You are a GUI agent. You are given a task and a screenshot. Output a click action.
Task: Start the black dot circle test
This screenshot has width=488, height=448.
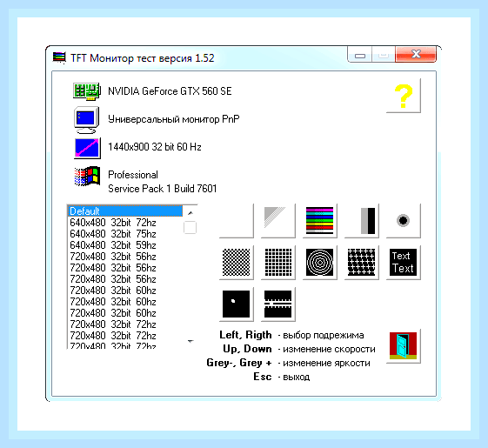pos(404,221)
